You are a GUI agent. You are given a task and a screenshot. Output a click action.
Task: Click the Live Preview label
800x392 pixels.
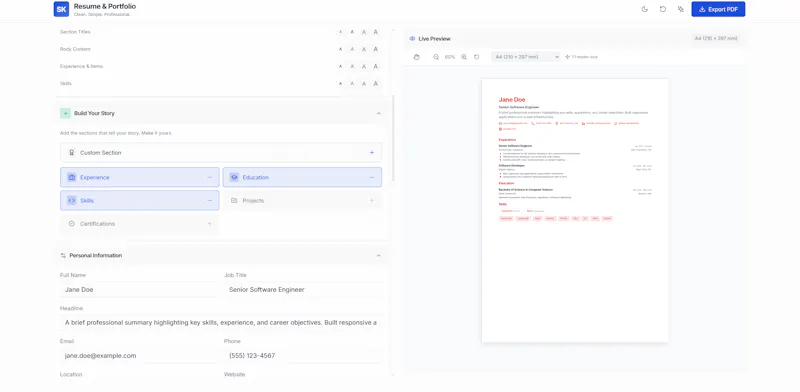point(434,39)
